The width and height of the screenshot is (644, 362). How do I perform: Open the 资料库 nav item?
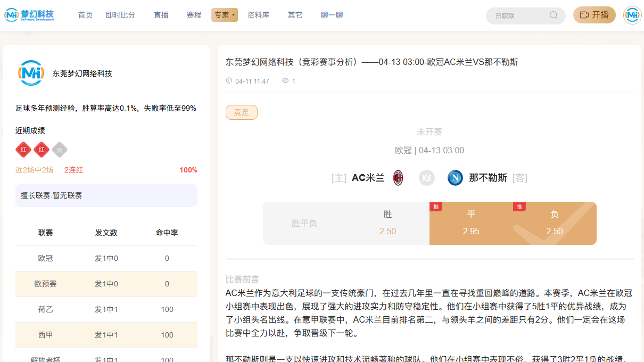[258, 15]
